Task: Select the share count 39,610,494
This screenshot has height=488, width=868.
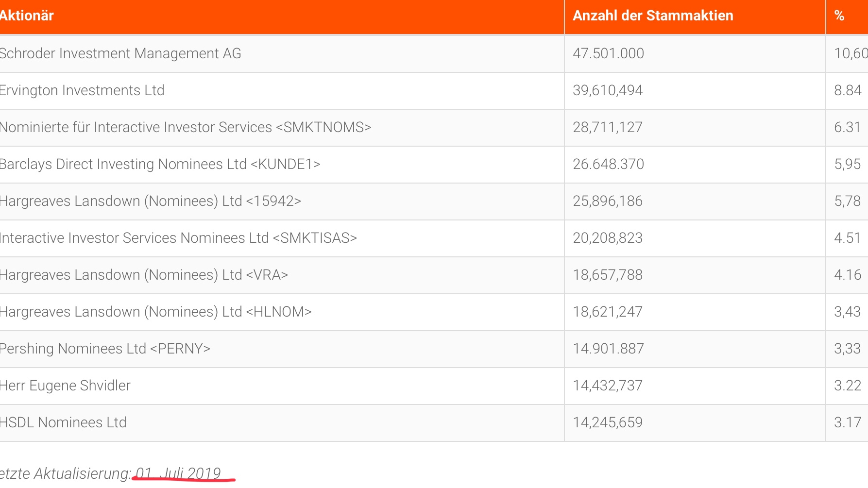Action: (608, 90)
